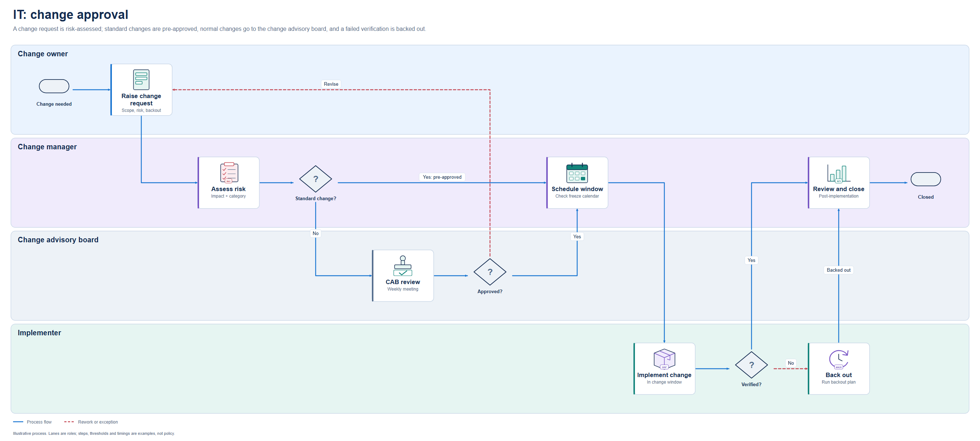Viewport: 980px width, 441px height.
Task: Click the Implementer lane title
Action: (x=39, y=332)
